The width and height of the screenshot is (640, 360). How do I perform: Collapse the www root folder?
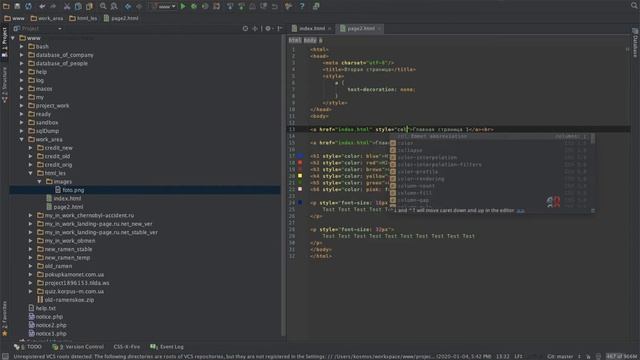click(x=13, y=38)
